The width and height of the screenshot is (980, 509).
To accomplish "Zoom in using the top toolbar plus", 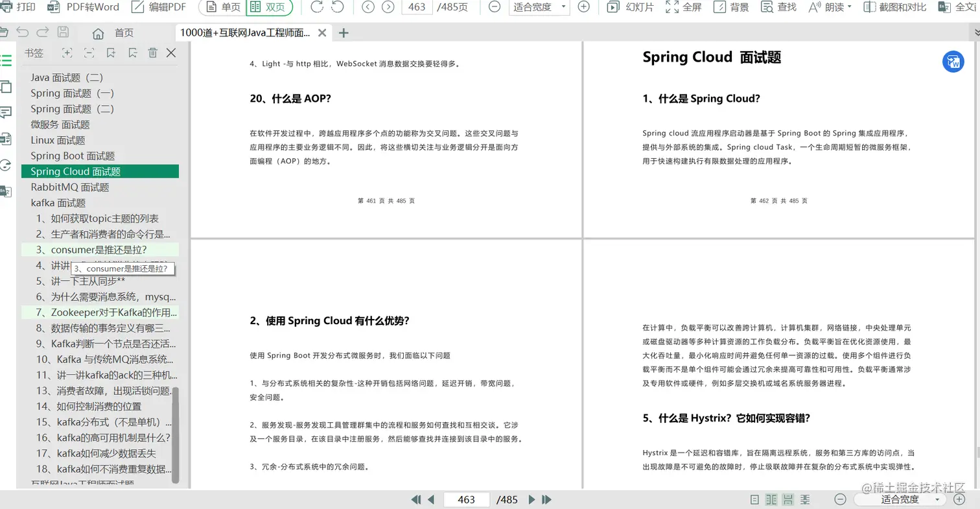I will [x=583, y=7].
